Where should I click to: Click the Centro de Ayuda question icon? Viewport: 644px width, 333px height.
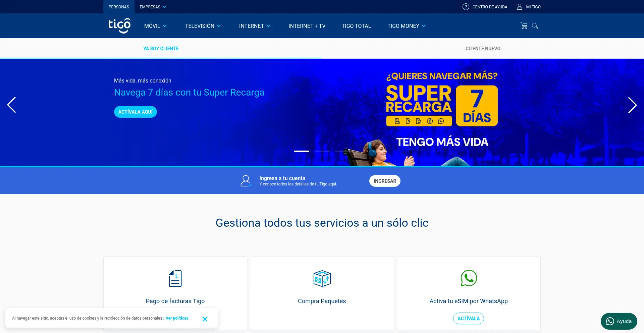(466, 7)
